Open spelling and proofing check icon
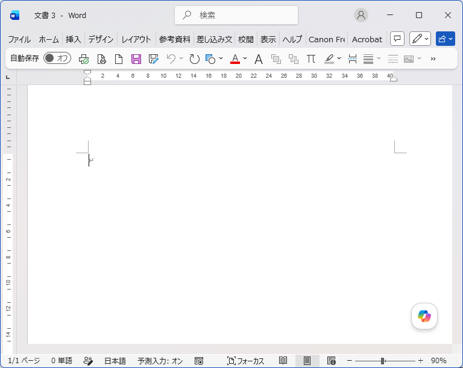Screen dimensions: 463x368 (88, 361)
